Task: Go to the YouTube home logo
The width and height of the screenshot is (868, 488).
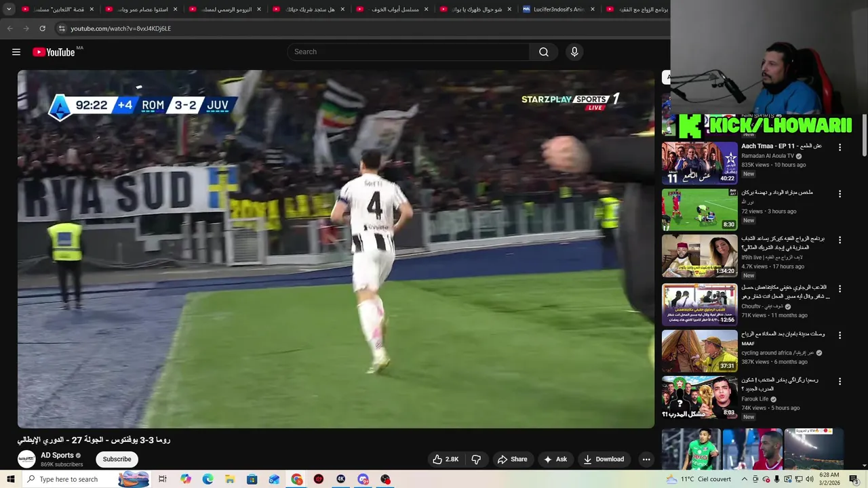Action: pyautogui.click(x=54, y=52)
